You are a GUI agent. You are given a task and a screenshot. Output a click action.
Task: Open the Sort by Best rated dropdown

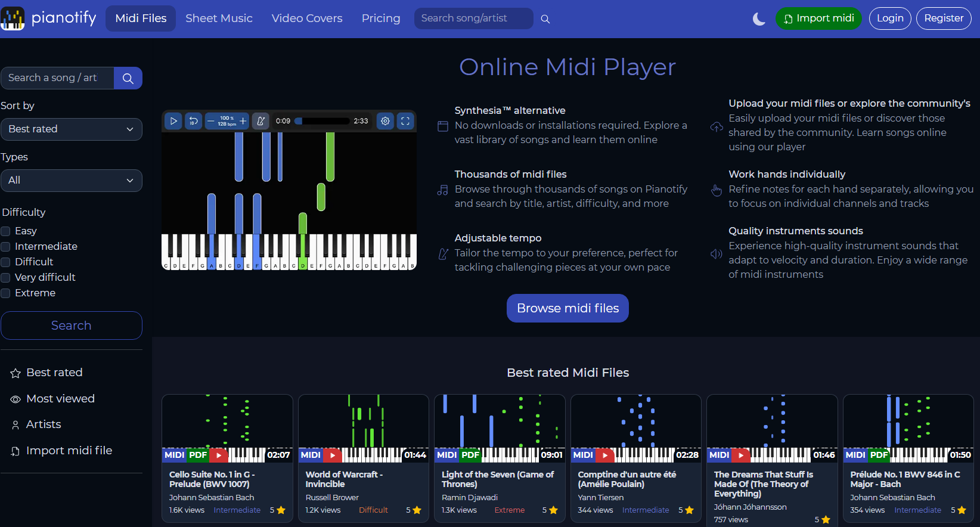click(x=71, y=129)
